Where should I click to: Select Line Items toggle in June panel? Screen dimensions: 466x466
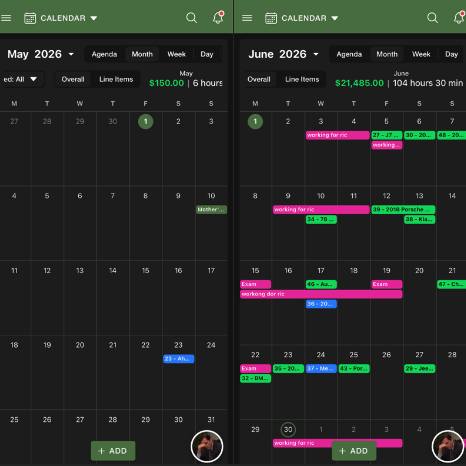(302, 79)
